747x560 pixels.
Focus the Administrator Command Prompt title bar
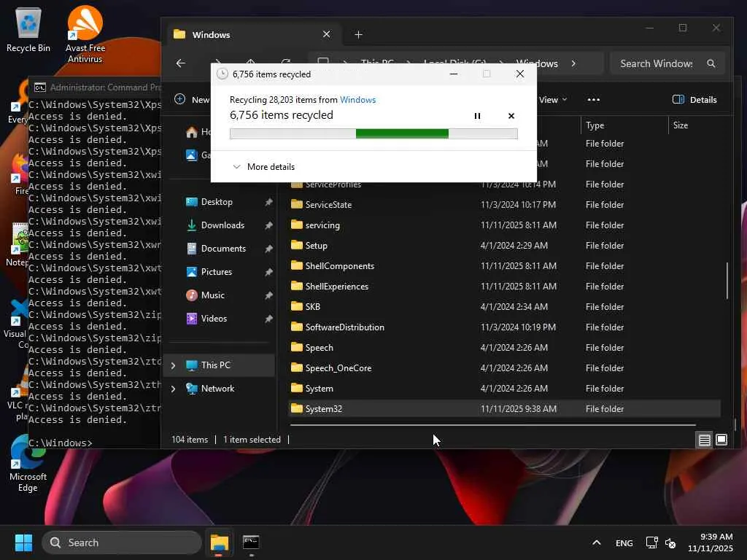[x=96, y=87]
